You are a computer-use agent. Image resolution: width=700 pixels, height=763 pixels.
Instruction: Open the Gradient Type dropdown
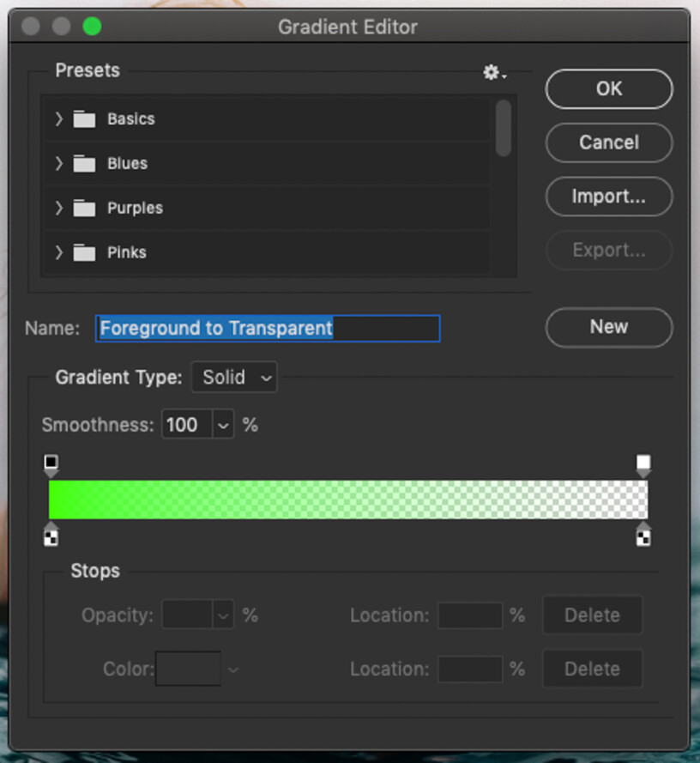pyautogui.click(x=233, y=377)
